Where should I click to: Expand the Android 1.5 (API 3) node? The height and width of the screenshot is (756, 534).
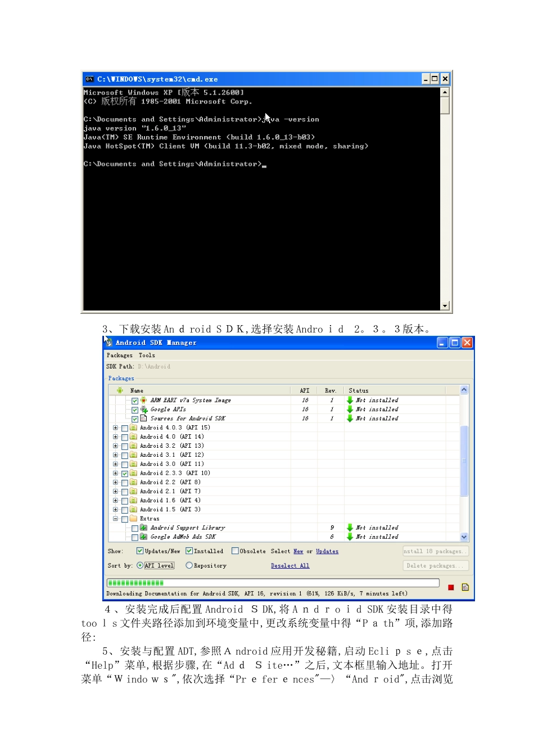[x=115, y=510]
